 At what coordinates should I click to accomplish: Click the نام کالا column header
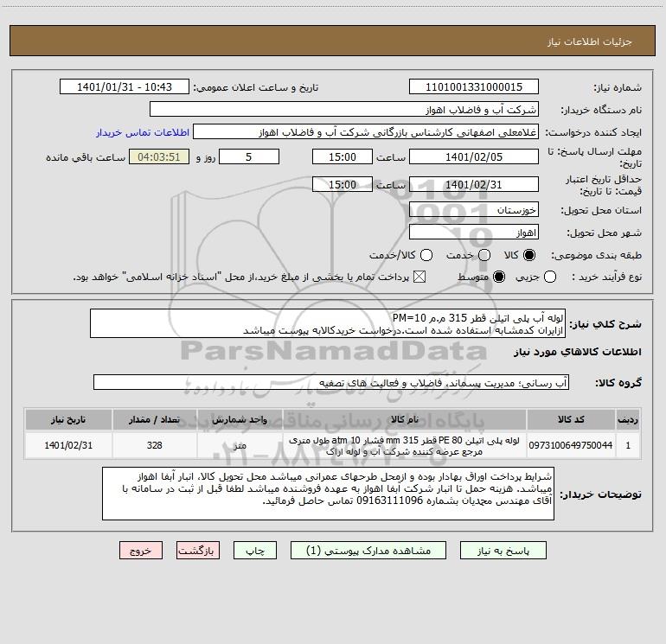pyautogui.click(x=405, y=419)
